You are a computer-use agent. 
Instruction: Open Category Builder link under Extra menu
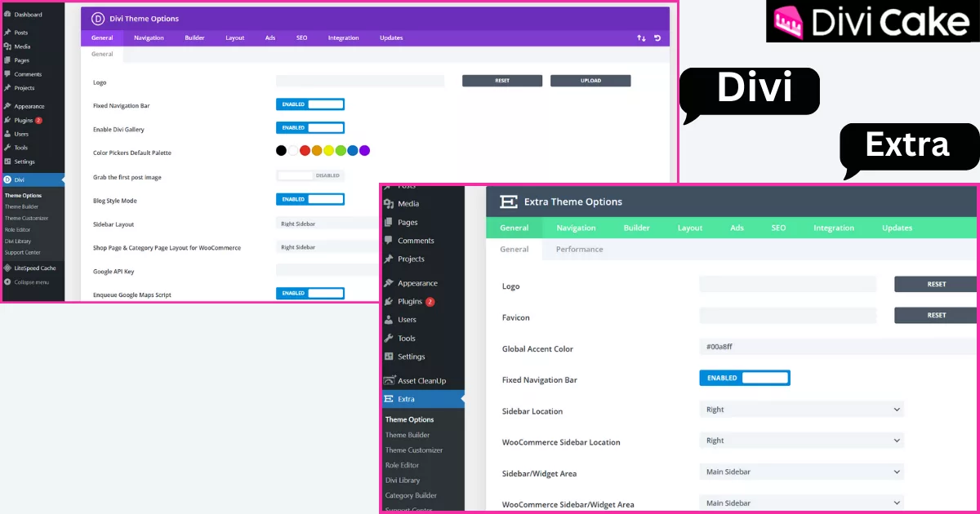click(x=411, y=495)
